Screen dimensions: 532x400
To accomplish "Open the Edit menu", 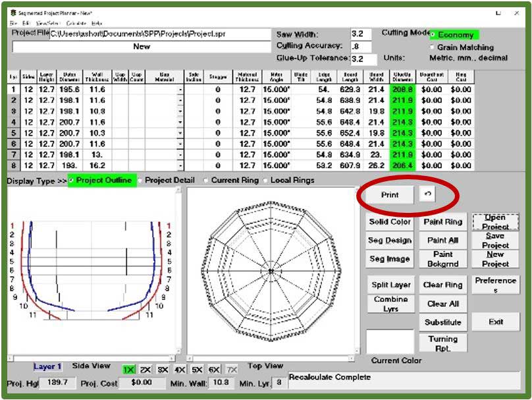I will (x=26, y=24).
